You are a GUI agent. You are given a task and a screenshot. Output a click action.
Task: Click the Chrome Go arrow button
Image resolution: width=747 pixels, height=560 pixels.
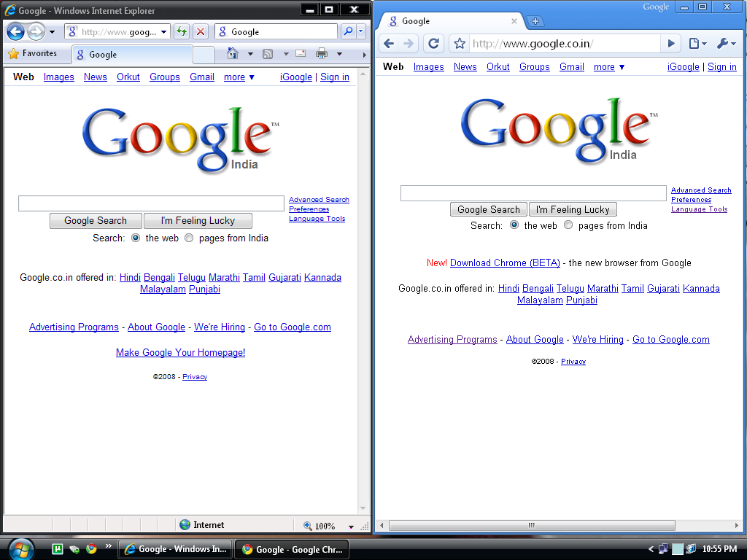coord(671,44)
